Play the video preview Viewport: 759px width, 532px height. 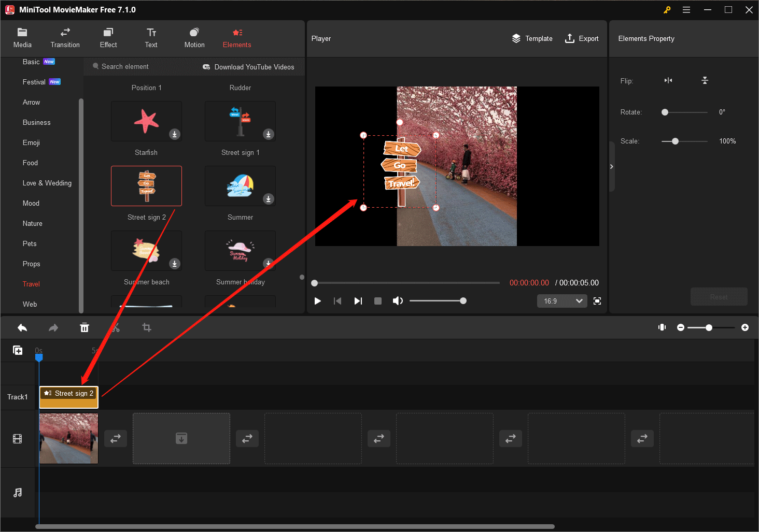[x=318, y=301]
